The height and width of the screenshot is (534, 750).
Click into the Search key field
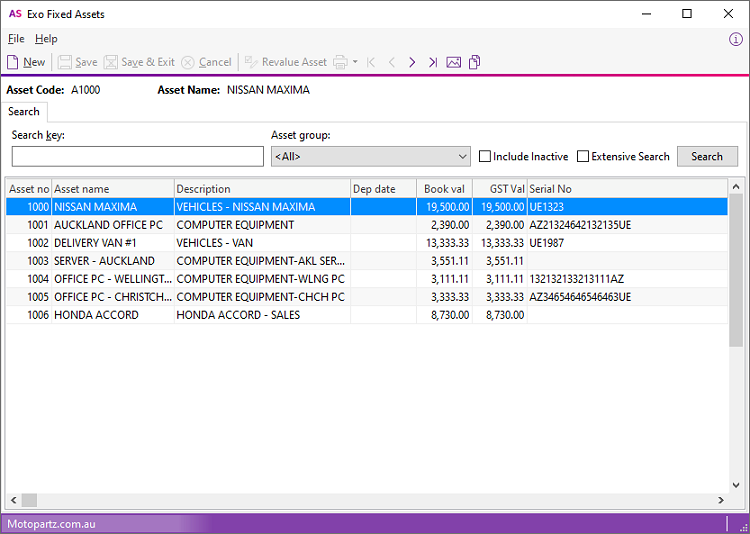[x=138, y=157]
